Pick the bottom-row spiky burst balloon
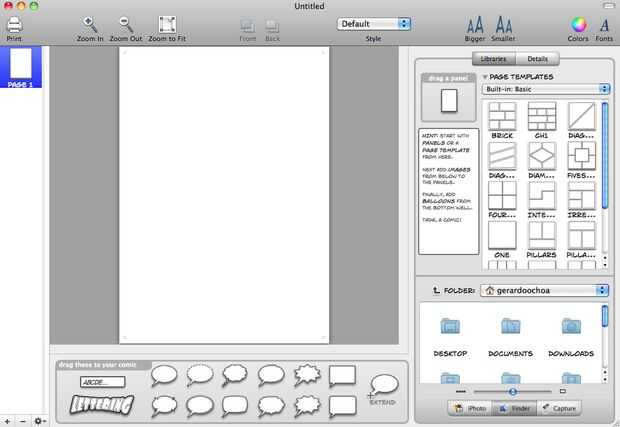Viewport: 620px width, 427px height. pyautogui.click(x=307, y=406)
